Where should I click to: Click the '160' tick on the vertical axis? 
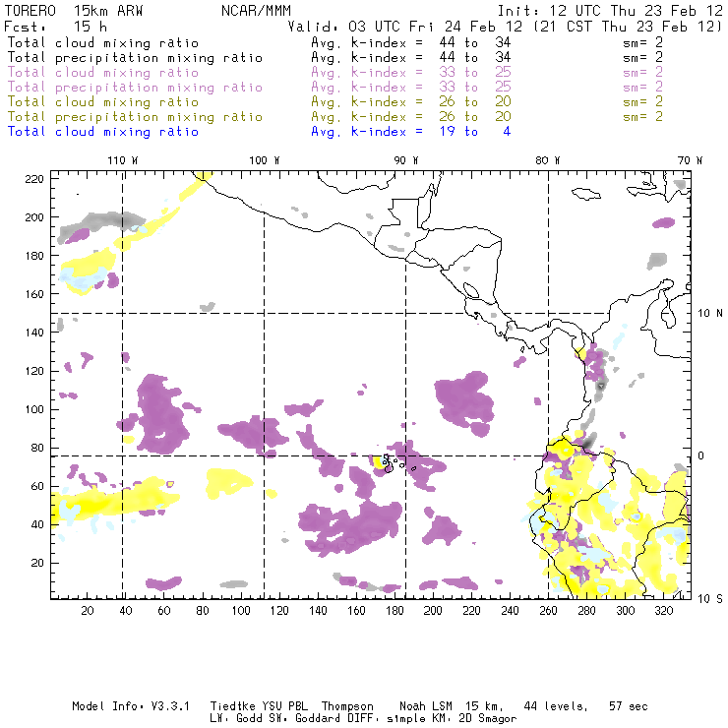(34, 294)
